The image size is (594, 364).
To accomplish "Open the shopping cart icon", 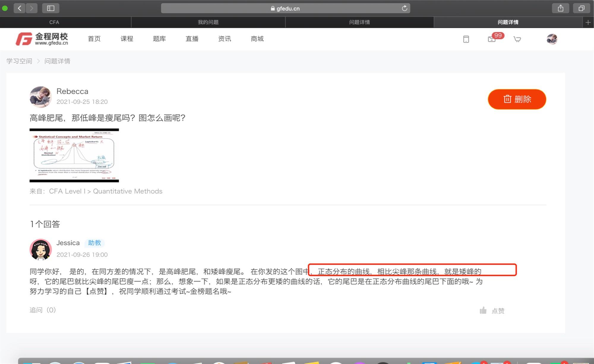I will (517, 39).
